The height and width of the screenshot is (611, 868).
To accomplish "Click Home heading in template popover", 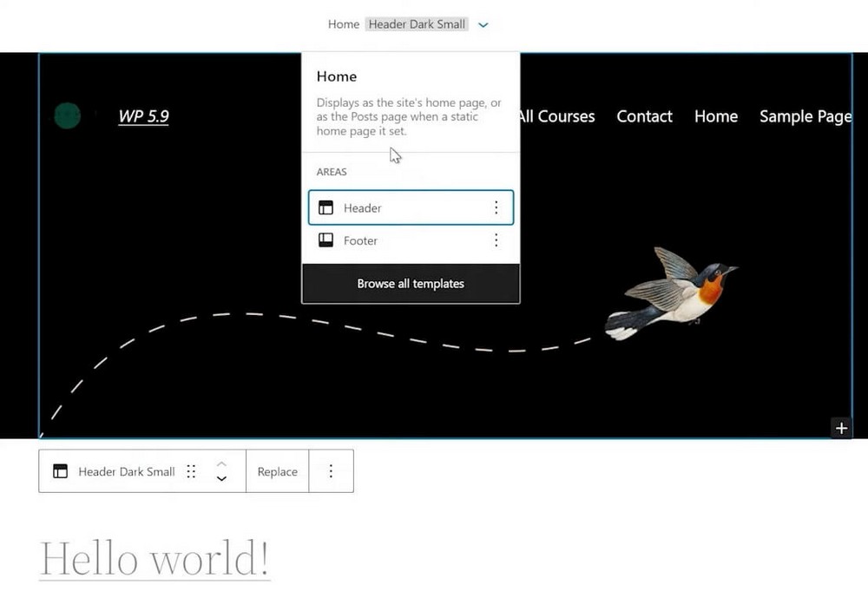I will [x=337, y=76].
